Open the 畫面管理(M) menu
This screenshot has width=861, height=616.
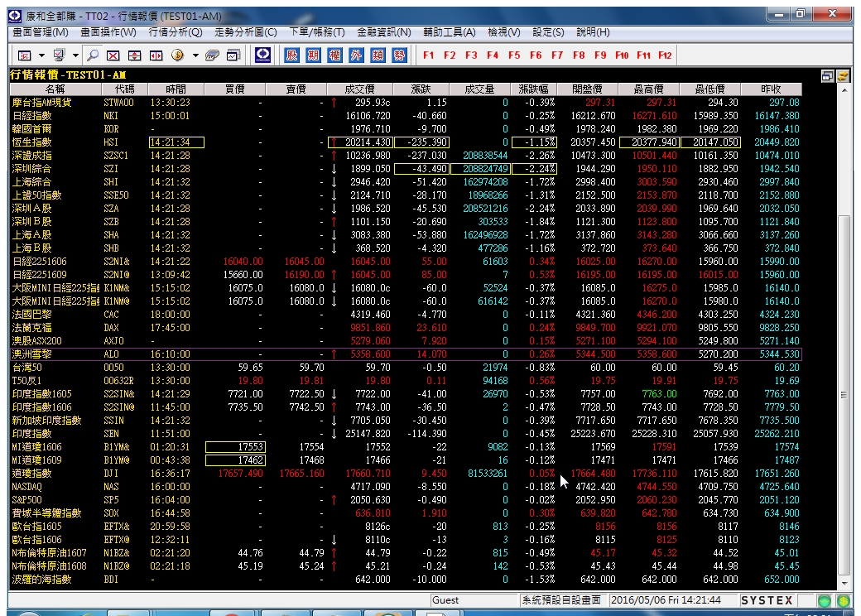[41, 32]
